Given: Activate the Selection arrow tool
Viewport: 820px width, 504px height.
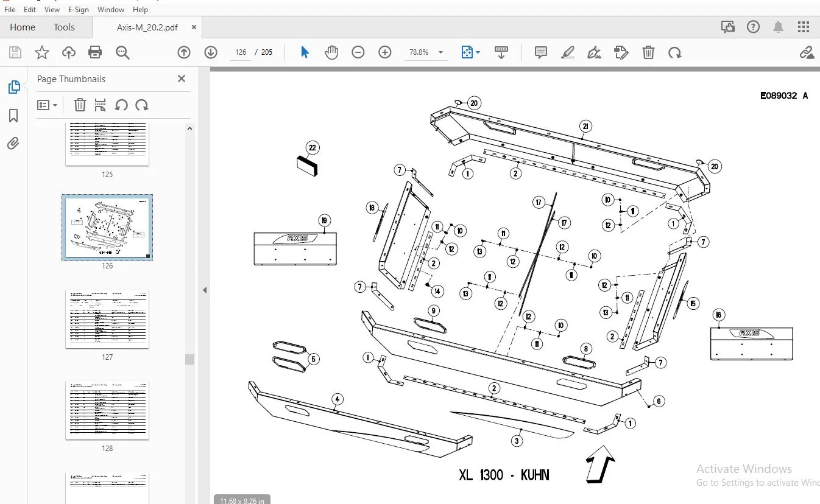Looking at the screenshot, I should (x=305, y=52).
